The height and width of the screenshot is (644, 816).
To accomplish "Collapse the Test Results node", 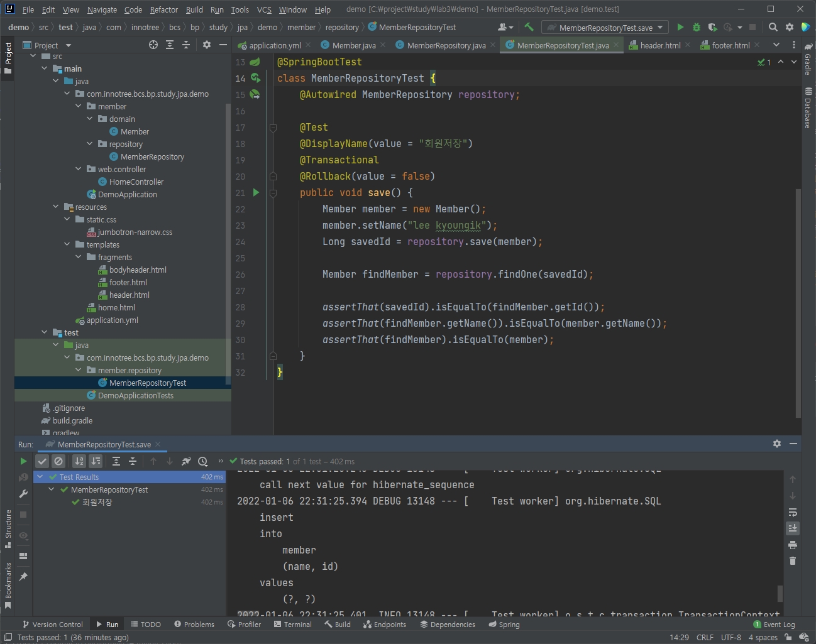I will click(x=40, y=477).
